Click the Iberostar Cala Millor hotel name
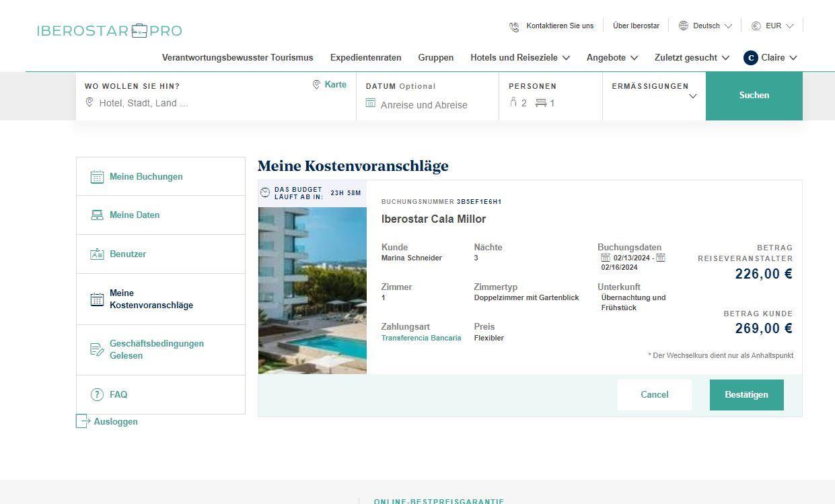 [x=433, y=219]
